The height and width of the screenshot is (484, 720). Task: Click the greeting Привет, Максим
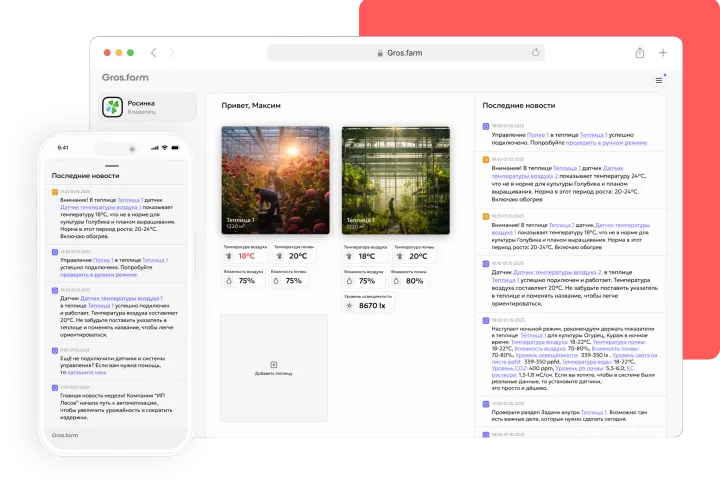[251, 106]
